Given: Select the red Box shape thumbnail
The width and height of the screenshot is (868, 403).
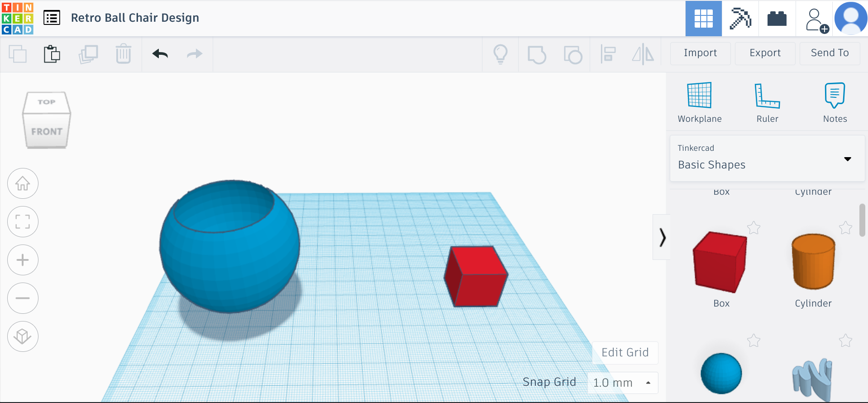Looking at the screenshot, I should (x=720, y=262).
